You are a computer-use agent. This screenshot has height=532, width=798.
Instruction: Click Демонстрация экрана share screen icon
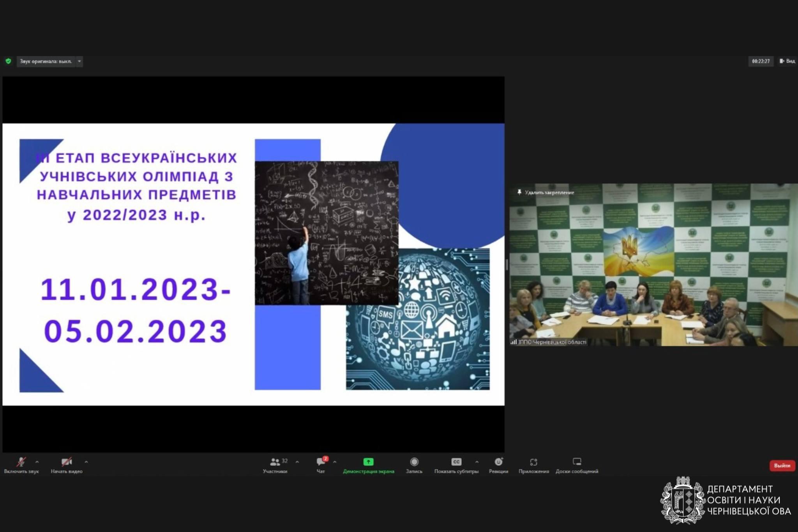[x=368, y=462]
